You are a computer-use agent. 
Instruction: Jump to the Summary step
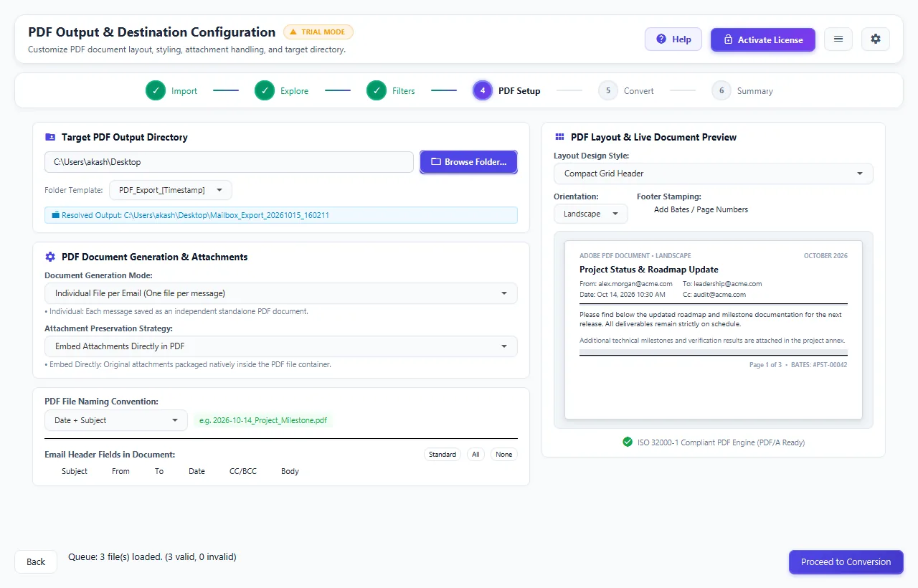(742, 91)
